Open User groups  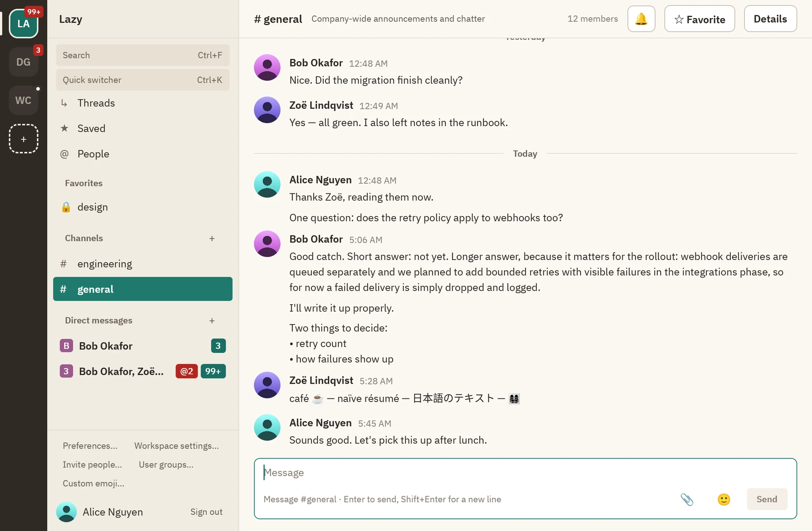click(x=166, y=465)
